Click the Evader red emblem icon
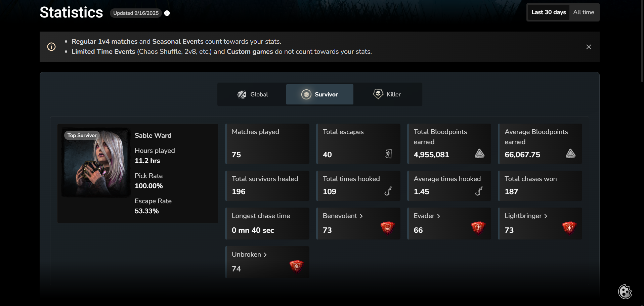This screenshot has height=306, width=644. tap(478, 228)
